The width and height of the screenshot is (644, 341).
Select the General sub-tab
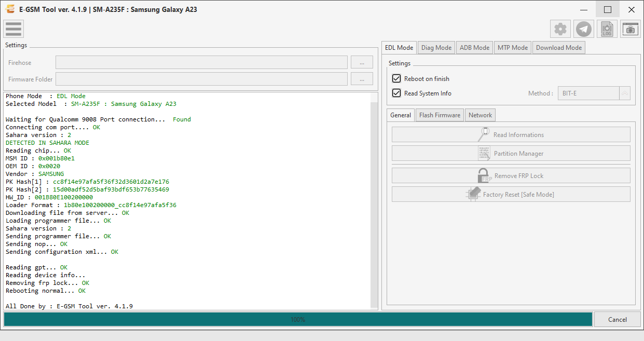click(401, 115)
